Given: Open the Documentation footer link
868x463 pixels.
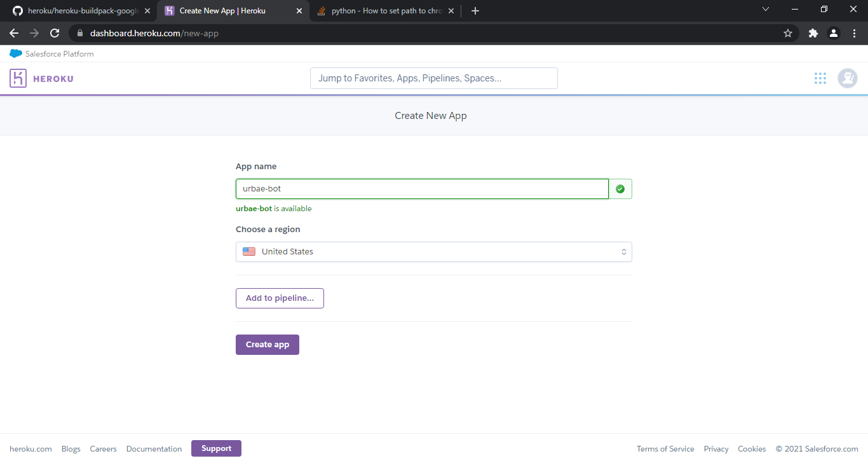Looking at the screenshot, I should coord(154,449).
